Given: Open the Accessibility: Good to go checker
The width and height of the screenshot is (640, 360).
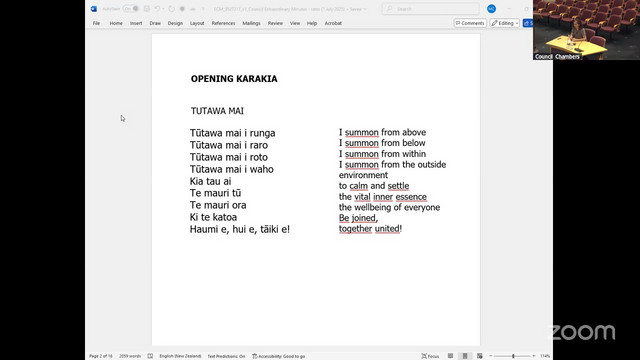Looking at the screenshot, I should [x=279, y=356].
